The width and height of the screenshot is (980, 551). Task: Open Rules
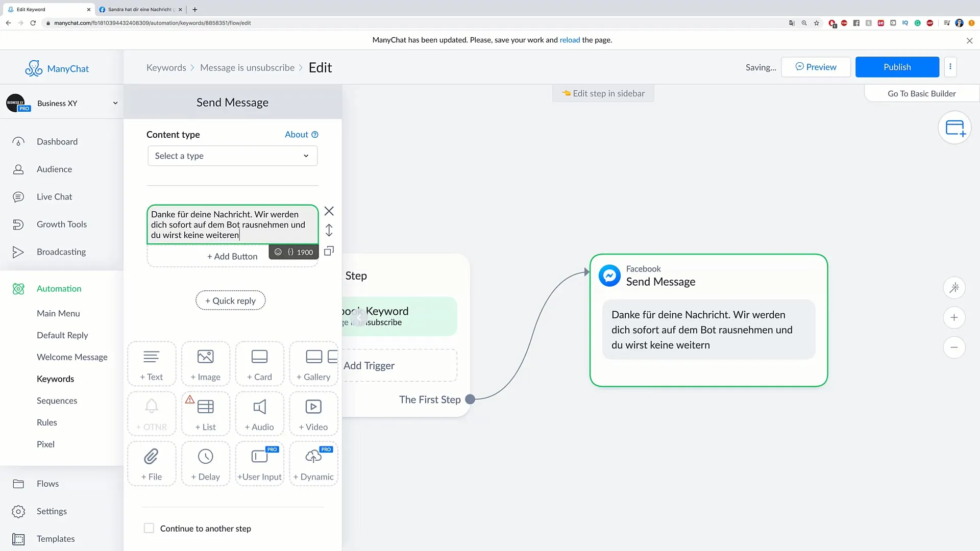tap(46, 422)
